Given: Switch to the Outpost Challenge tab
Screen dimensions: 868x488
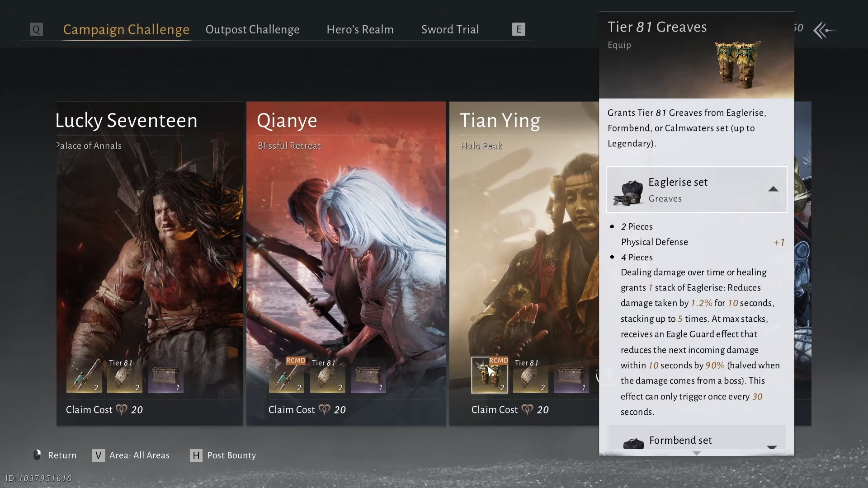Looking at the screenshot, I should click(252, 29).
